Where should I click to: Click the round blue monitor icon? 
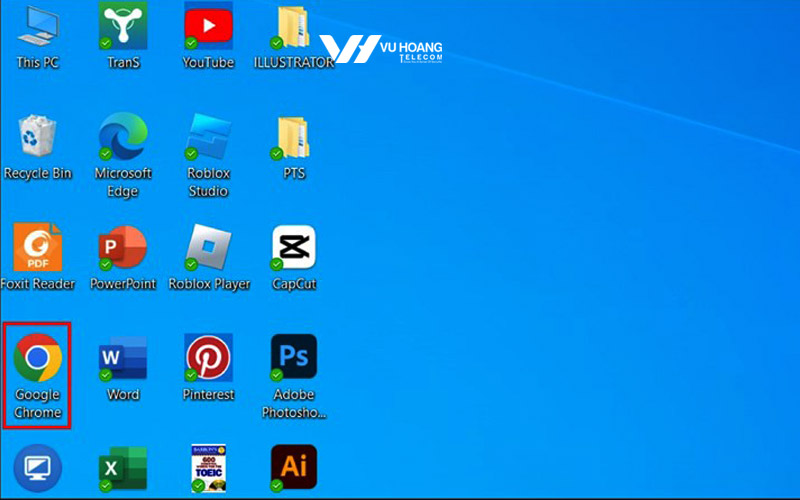point(37,467)
